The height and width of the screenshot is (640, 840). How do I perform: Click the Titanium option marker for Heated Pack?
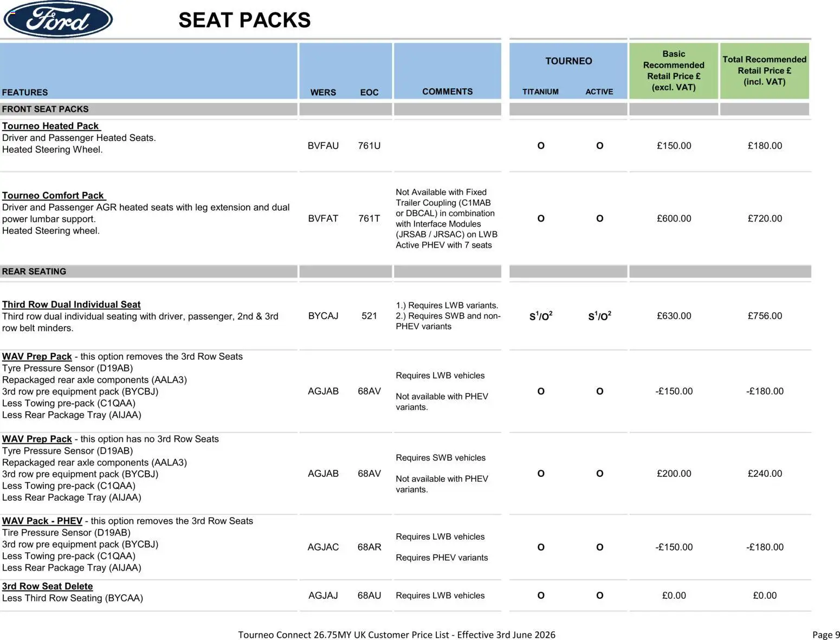[x=541, y=146]
